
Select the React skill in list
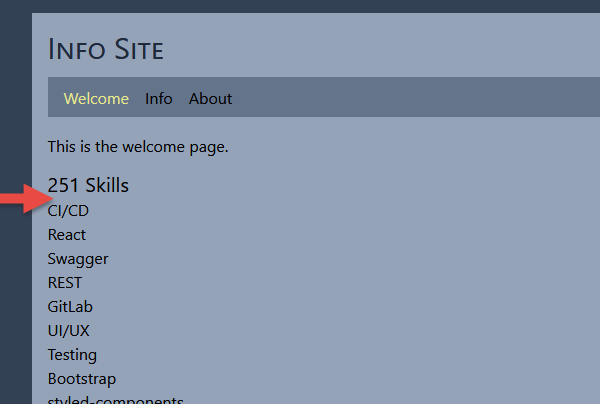[x=67, y=234]
